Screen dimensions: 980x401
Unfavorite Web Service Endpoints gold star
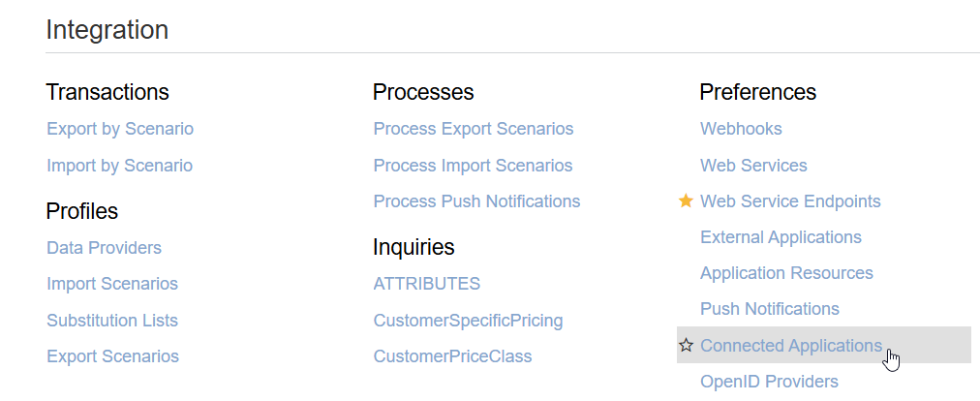(x=686, y=201)
